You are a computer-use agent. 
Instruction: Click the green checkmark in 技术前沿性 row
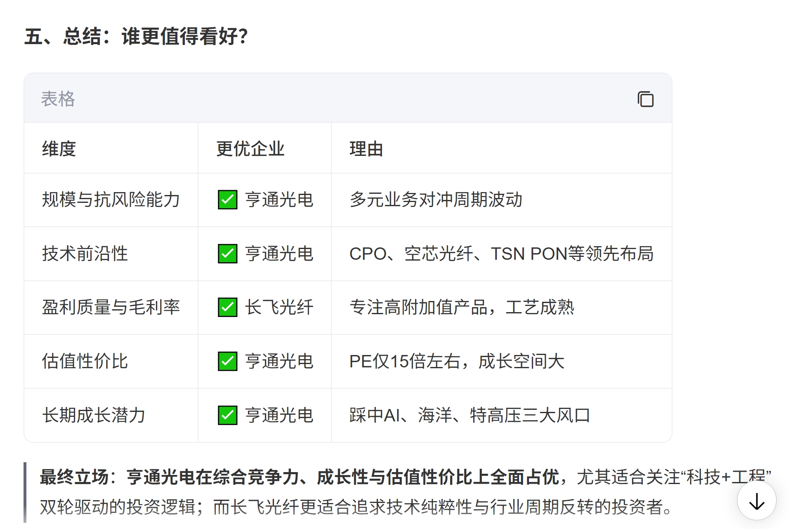227,254
